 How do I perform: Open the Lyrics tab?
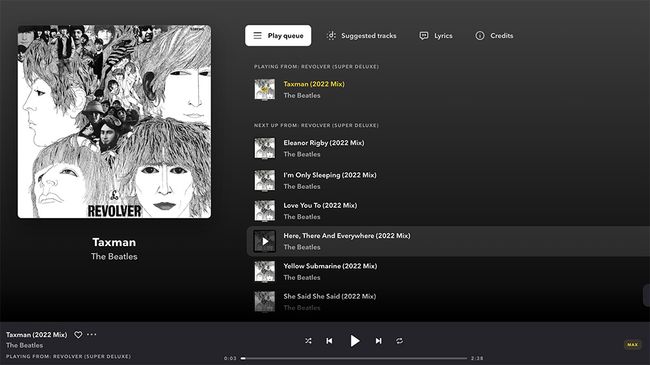coord(436,36)
